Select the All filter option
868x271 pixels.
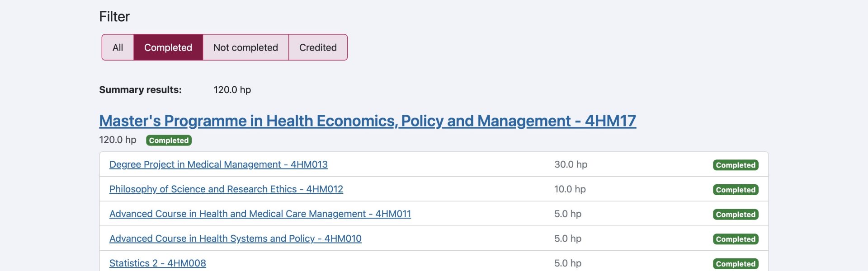(x=118, y=47)
